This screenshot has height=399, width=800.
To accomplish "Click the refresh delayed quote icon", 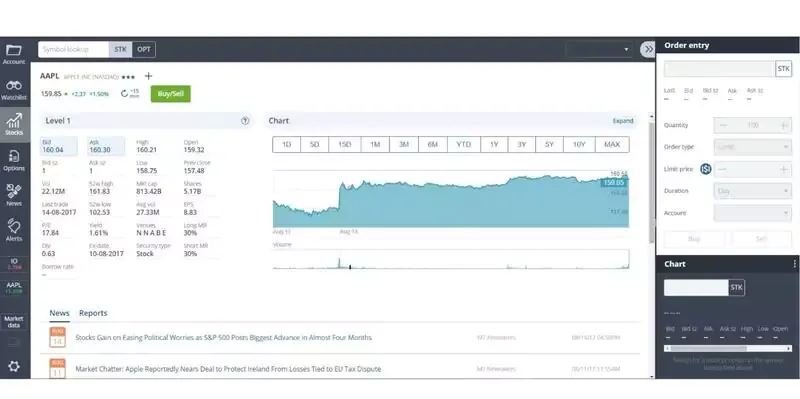I will pos(124,93).
